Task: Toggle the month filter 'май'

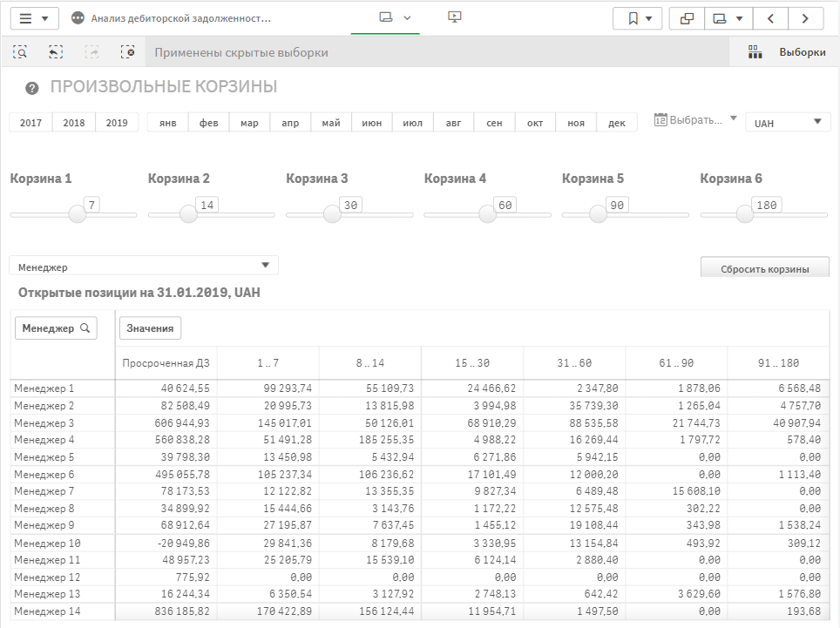Action: click(331, 123)
